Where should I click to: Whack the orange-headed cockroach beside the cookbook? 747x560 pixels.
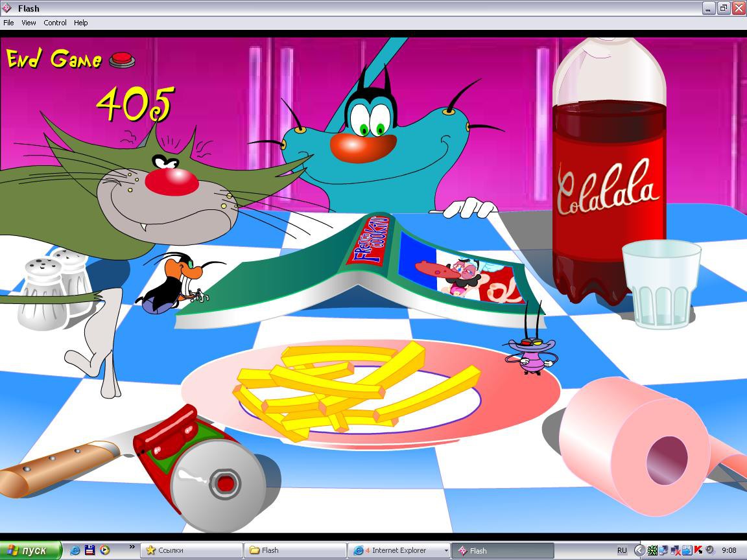[x=176, y=285]
